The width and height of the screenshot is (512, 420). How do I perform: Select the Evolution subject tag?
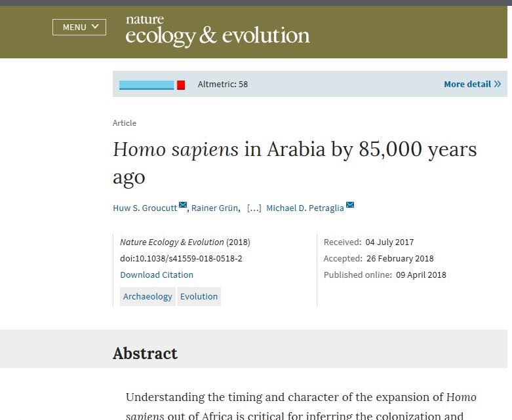(x=199, y=296)
